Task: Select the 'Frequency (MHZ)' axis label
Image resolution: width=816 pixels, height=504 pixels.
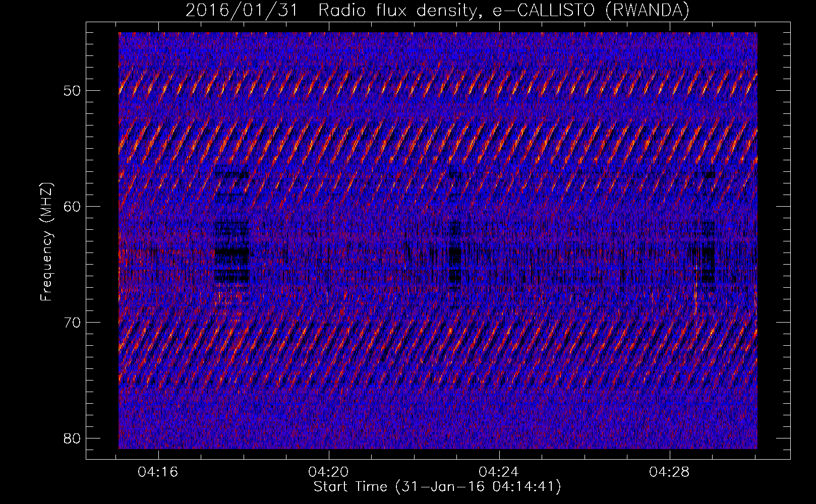Action: pyautogui.click(x=46, y=242)
